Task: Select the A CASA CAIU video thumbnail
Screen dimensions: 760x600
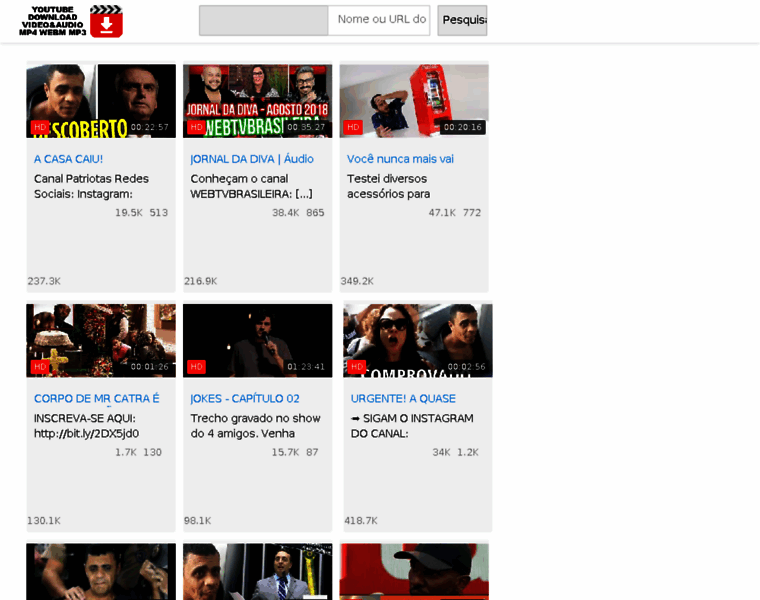Action: click(x=101, y=98)
